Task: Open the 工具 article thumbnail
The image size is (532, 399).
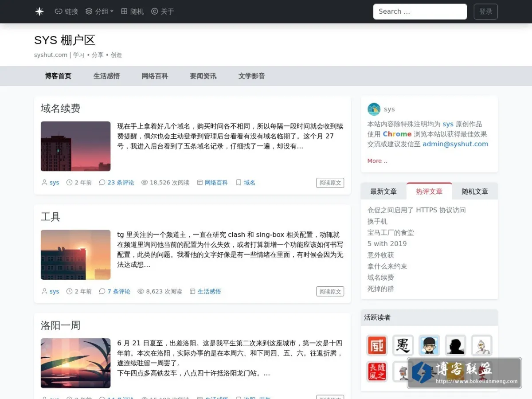Action: [x=75, y=254]
